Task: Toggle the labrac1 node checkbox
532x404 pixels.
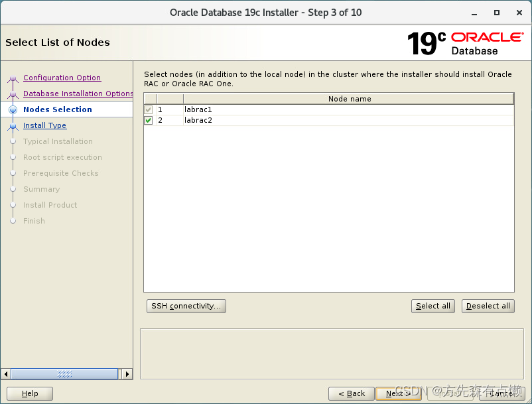Action: (x=149, y=109)
